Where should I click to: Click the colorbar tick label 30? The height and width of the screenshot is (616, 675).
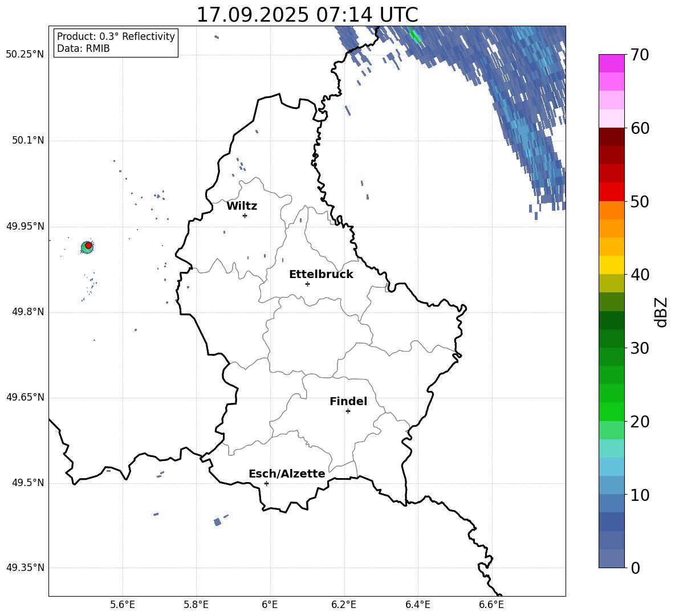[639, 348]
